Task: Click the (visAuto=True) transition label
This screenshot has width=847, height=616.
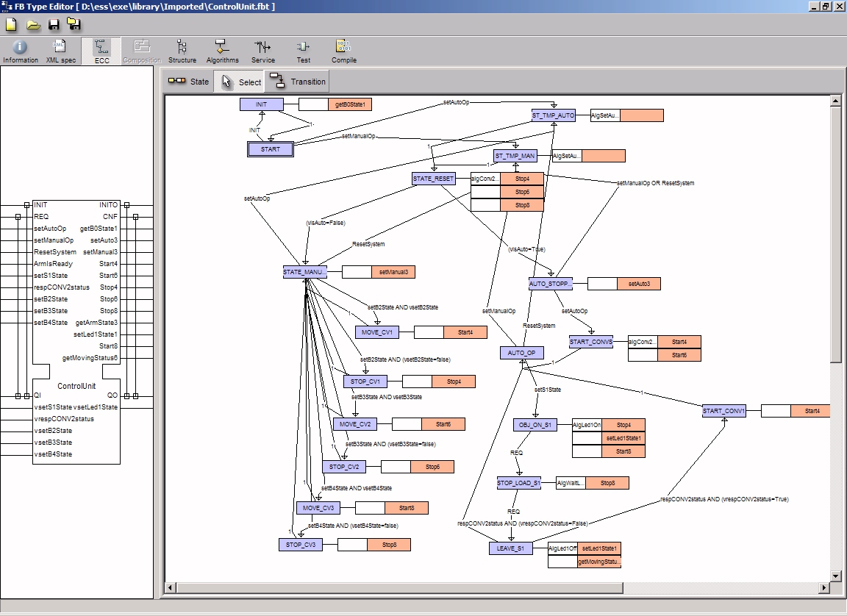Action: click(x=526, y=249)
